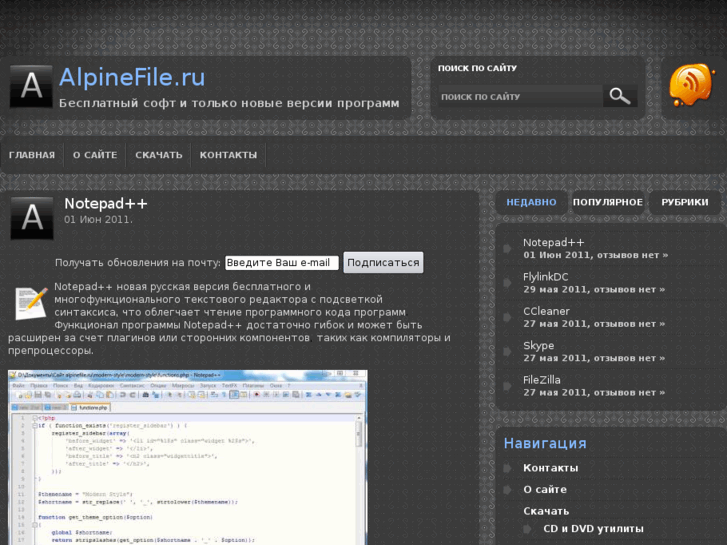Viewport: 727px width, 545px height.
Task: Click the "A" avatar beside Notepad++ post title
Action: pyautogui.click(x=32, y=218)
